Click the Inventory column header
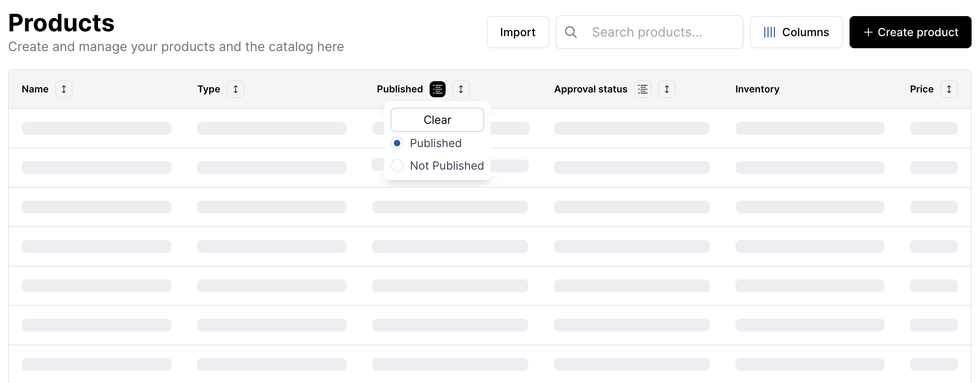Image resolution: width=980 pixels, height=383 pixels. [x=757, y=89]
